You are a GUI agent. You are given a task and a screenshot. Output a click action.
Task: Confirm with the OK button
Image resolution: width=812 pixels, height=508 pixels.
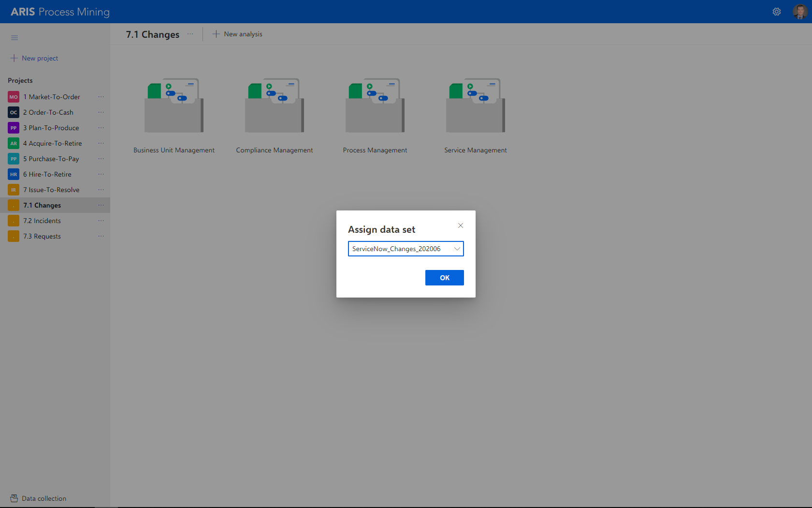(x=445, y=278)
